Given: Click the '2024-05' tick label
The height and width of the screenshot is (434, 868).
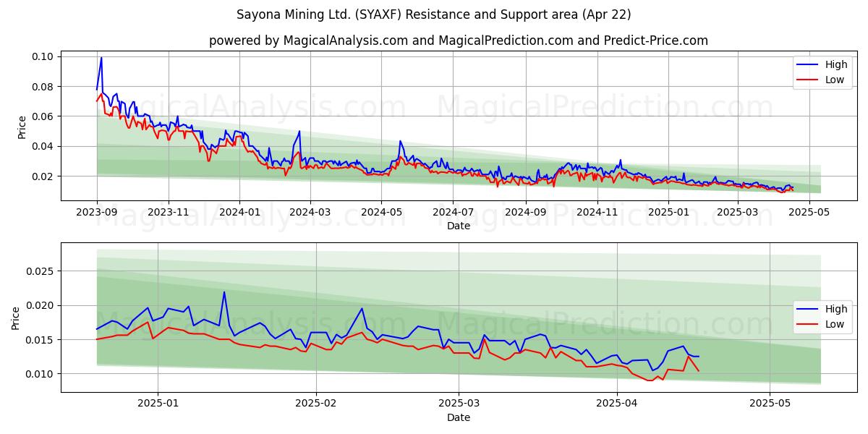Looking at the screenshot, I should pos(381,212).
